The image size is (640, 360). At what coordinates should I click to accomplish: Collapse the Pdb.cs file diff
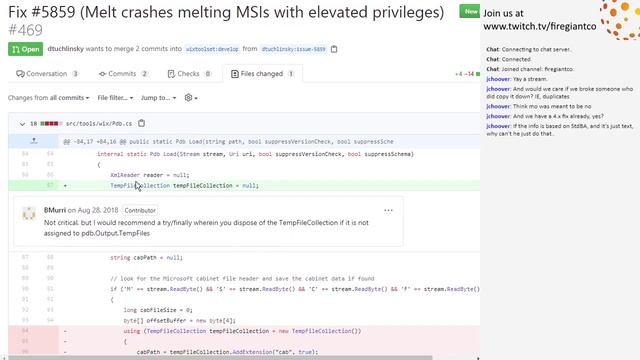coord(22,124)
